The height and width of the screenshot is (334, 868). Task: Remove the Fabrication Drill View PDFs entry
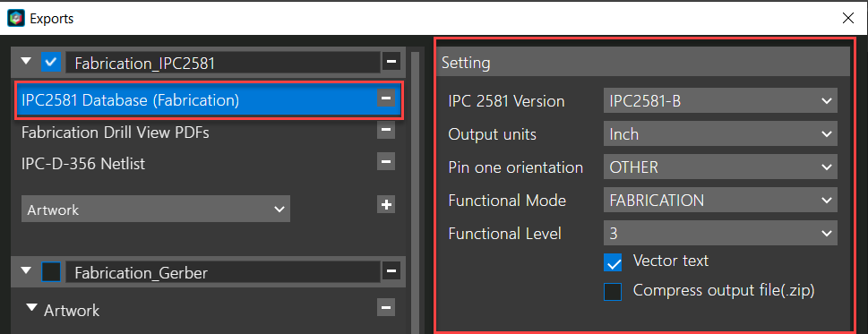click(x=385, y=131)
